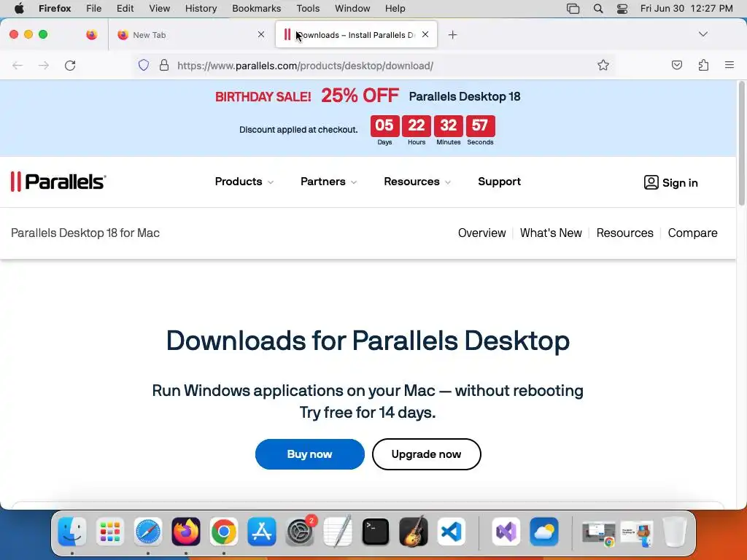Open the Window menu
Viewport: 747px width, 560px height.
click(x=352, y=9)
